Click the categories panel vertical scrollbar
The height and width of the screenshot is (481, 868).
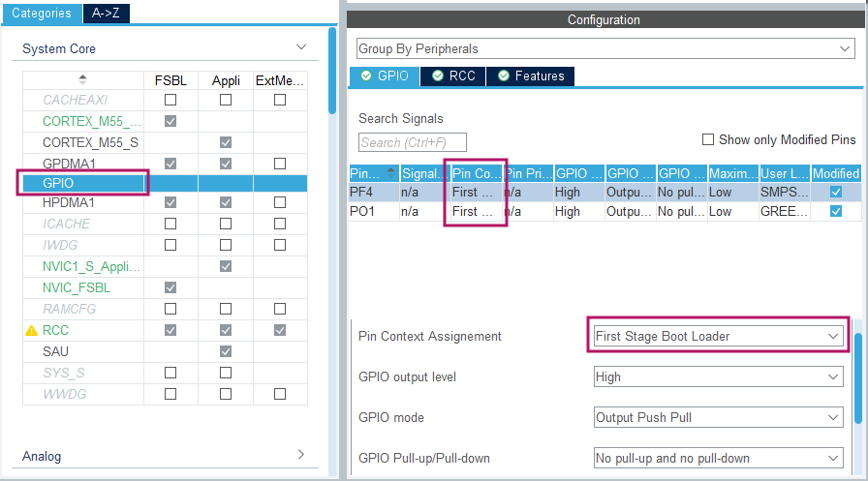pos(332,71)
